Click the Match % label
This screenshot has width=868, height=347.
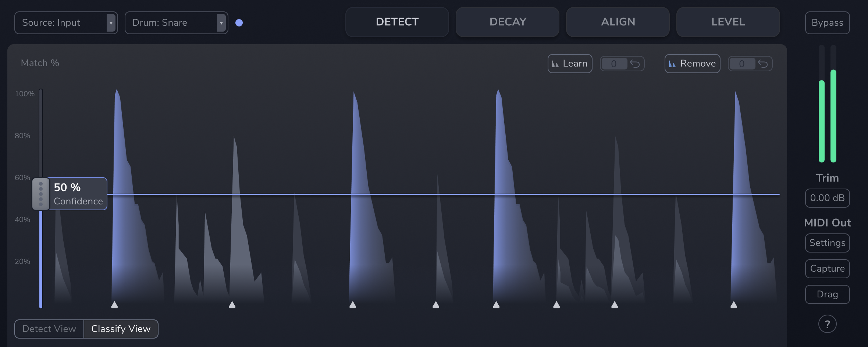point(40,63)
